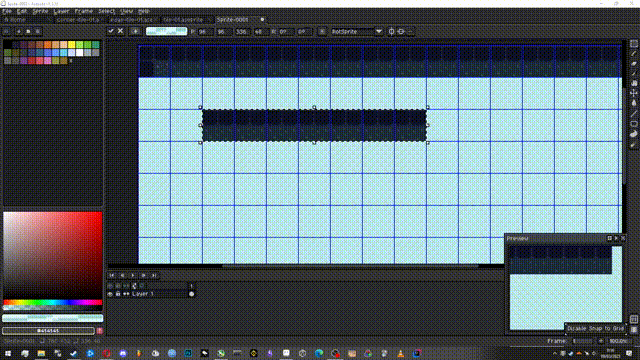Screen dimensions: 640x360
Task: Open the Sprite menu
Action: [40, 11]
